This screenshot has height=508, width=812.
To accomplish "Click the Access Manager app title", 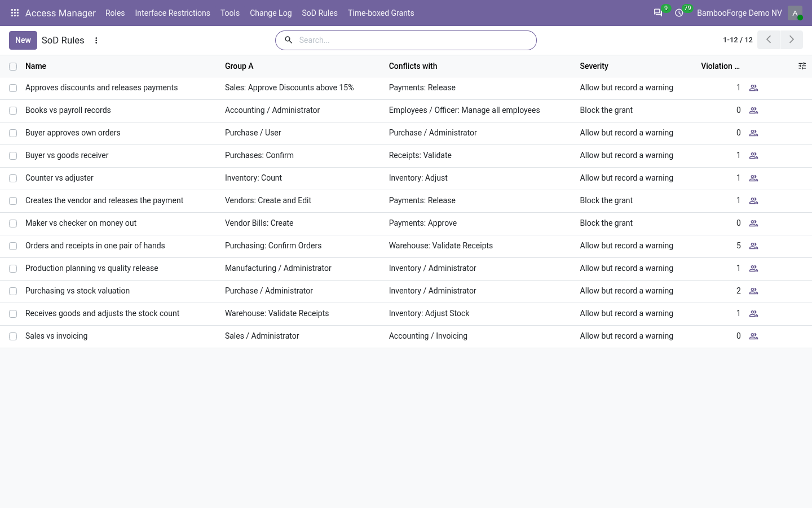I will 60,12.
